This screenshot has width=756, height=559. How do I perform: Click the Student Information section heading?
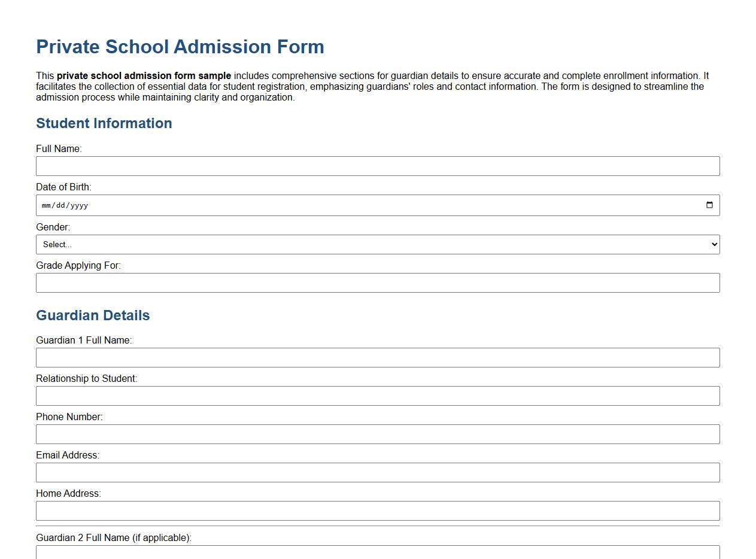tap(104, 123)
